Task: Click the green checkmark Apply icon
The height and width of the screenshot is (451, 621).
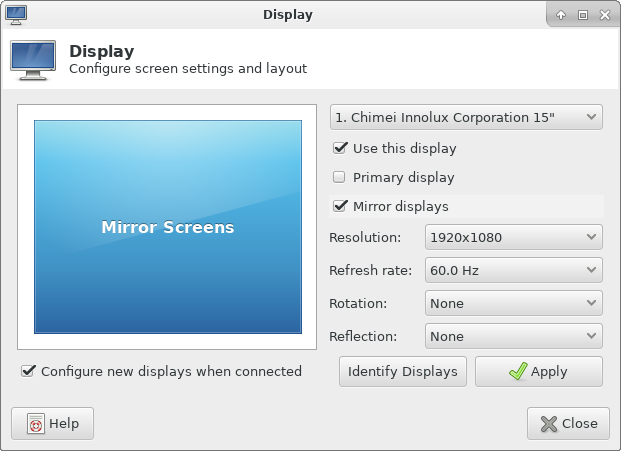Action: (517, 372)
